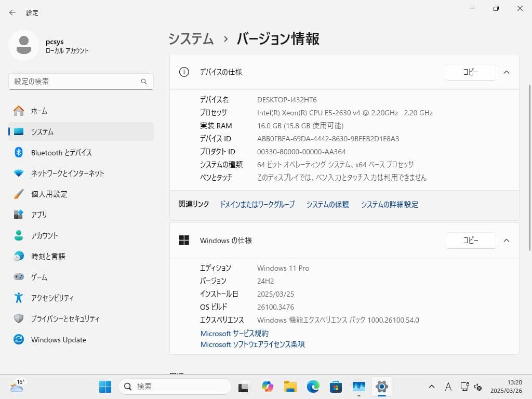The height and width of the screenshot is (399, 532).
Task: Collapse the デバイスの仕様 section
Action: pyautogui.click(x=507, y=72)
